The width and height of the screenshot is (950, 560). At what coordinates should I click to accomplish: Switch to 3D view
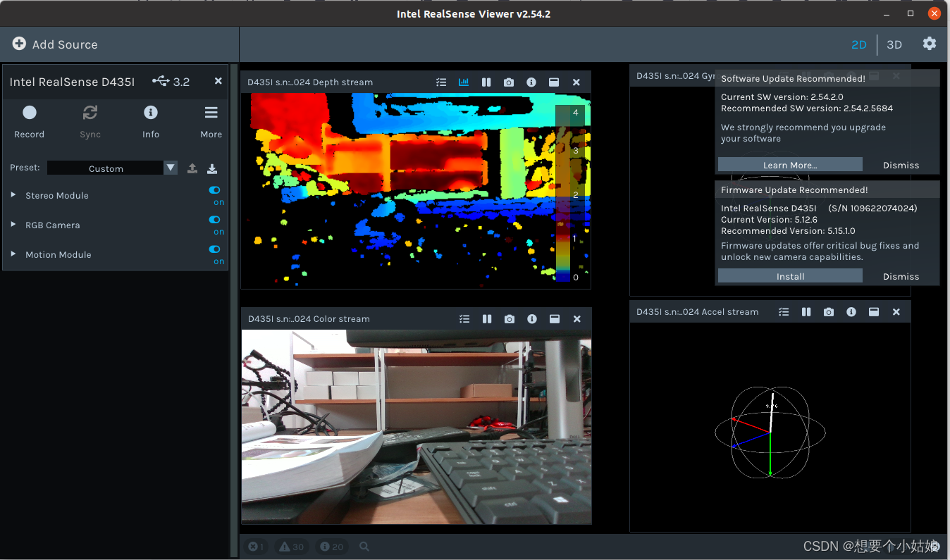click(x=894, y=44)
